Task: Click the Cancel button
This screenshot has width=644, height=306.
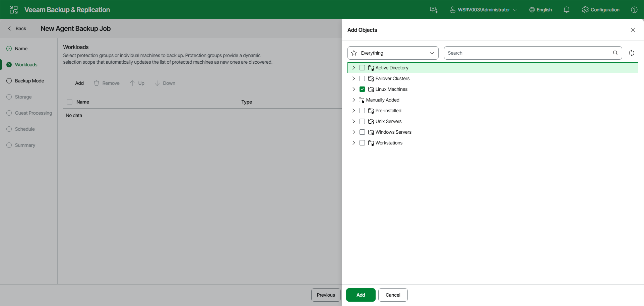Action: pyautogui.click(x=393, y=295)
